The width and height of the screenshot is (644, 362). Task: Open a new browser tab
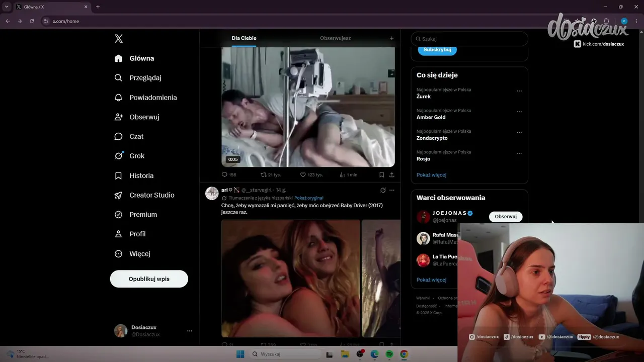click(98, 7)
